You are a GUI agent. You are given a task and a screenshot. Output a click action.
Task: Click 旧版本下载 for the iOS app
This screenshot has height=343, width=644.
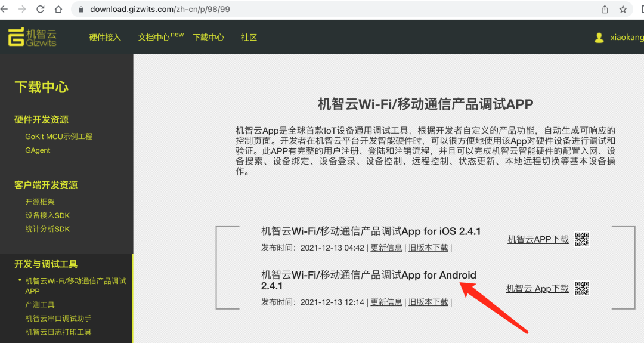[x=428, y=248]
